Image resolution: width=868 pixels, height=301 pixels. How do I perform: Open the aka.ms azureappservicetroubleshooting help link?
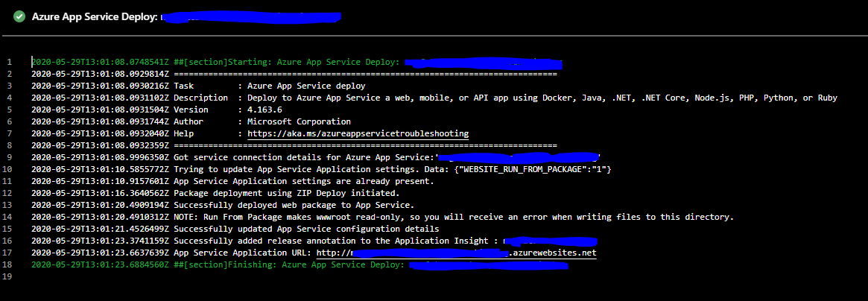pos(358,134)
